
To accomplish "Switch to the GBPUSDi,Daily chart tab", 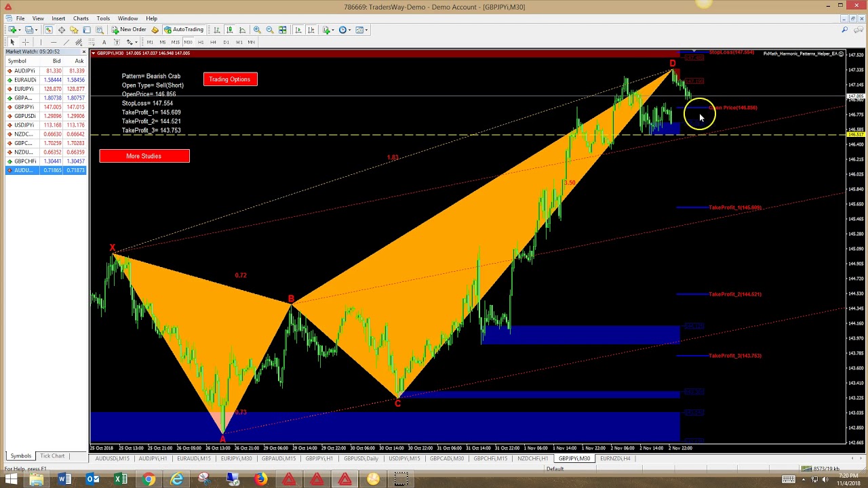I will click(361, 459).
